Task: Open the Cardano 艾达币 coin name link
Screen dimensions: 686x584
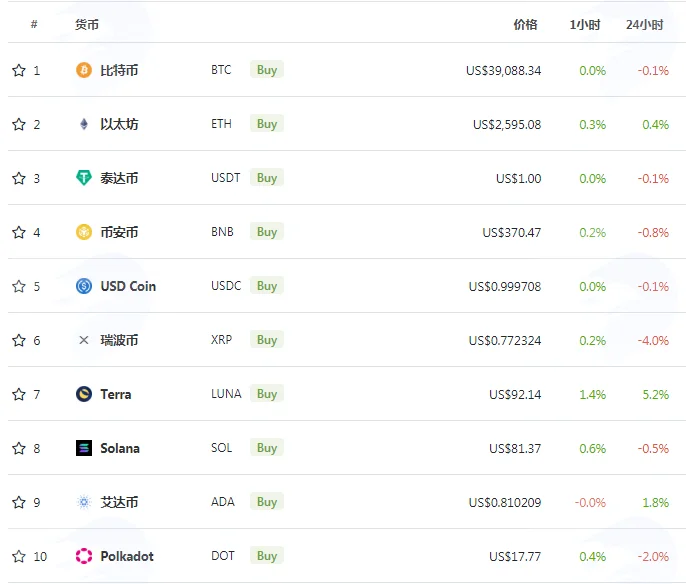Action: 119,502
